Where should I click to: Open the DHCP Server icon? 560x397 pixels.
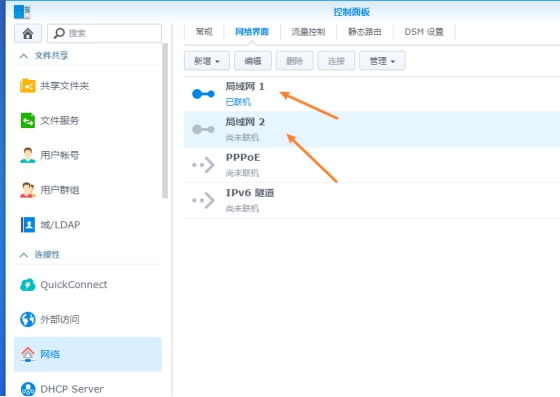(28, 389)
